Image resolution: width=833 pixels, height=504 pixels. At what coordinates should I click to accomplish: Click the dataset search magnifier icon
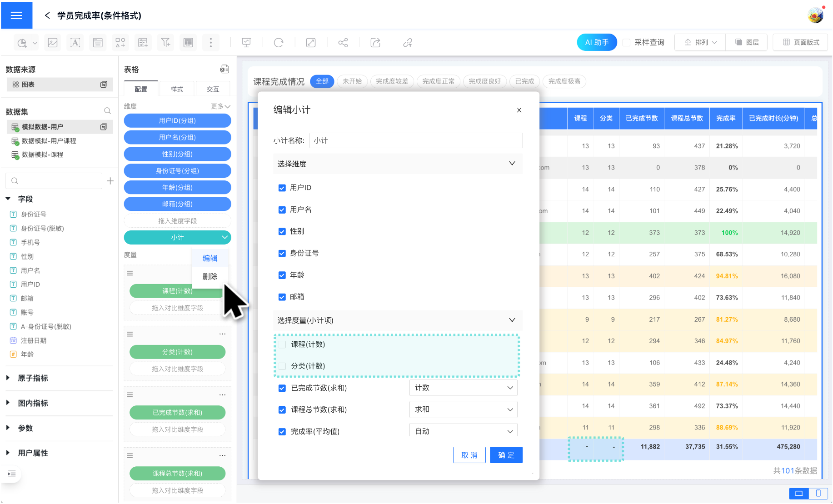(107, 111)
